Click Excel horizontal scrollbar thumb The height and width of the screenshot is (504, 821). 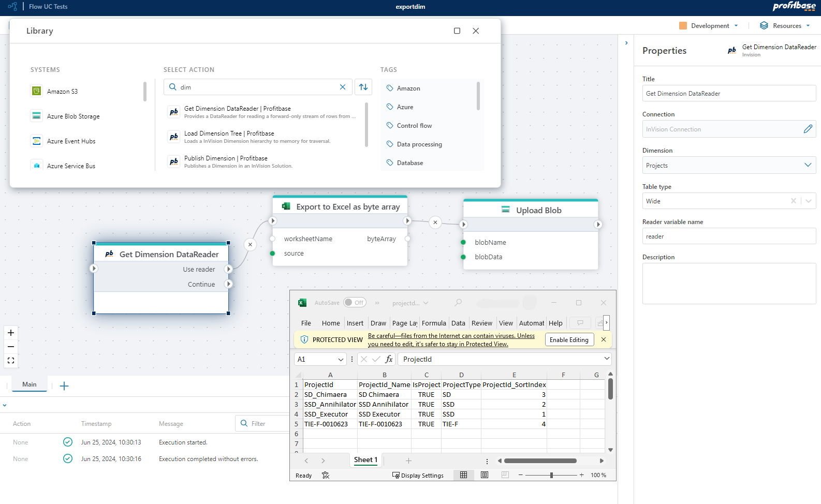[540, 461]
